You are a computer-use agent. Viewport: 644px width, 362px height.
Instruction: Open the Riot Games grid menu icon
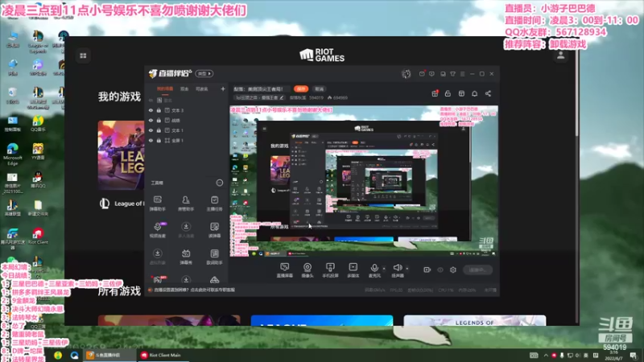click(x=83, y=56)
